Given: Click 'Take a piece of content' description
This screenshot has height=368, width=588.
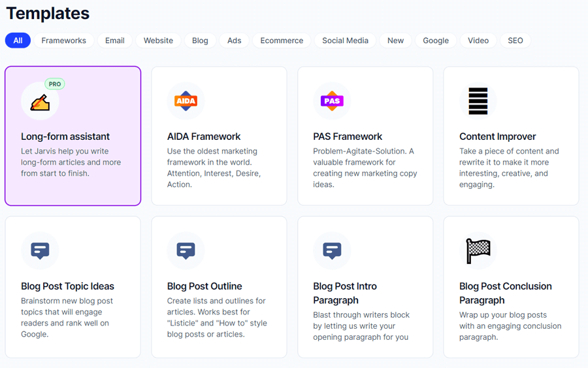Looking at the screenshot, I should tap(509, 168).
